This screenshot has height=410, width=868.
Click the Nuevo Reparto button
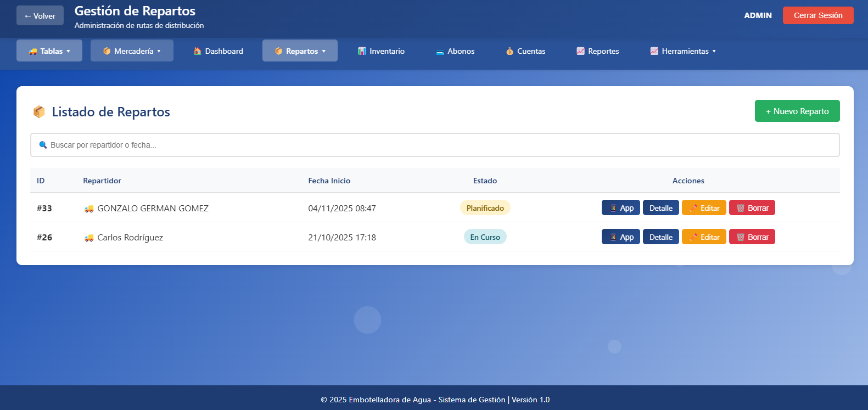[797, 111]
